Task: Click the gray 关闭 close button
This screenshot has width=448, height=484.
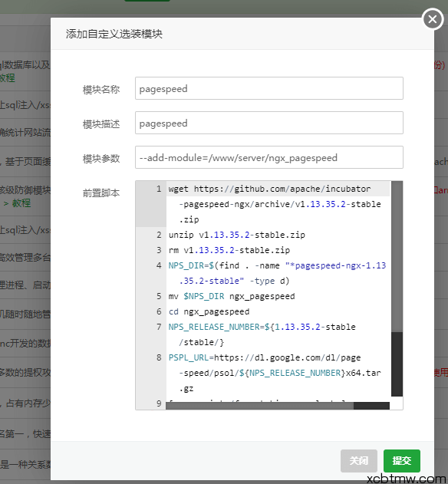Action: click(359, 461)
